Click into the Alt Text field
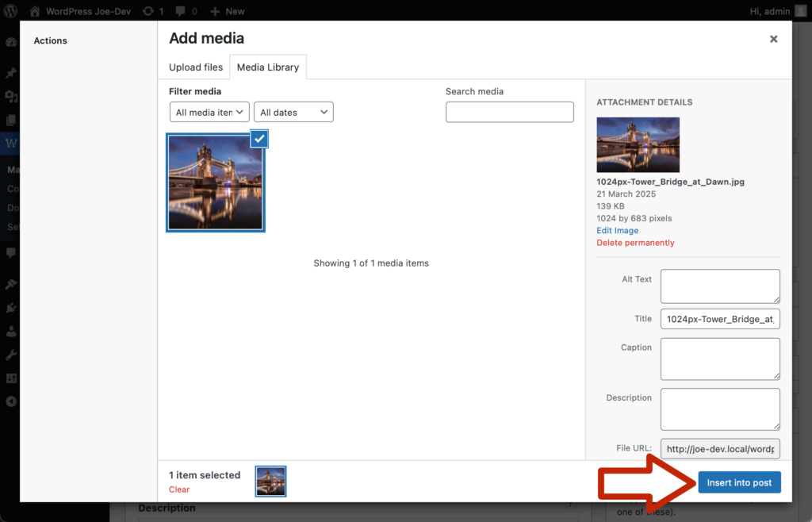The width and height of the screenshot is (812, 522). pyautogui.click(x=719, y=286)
